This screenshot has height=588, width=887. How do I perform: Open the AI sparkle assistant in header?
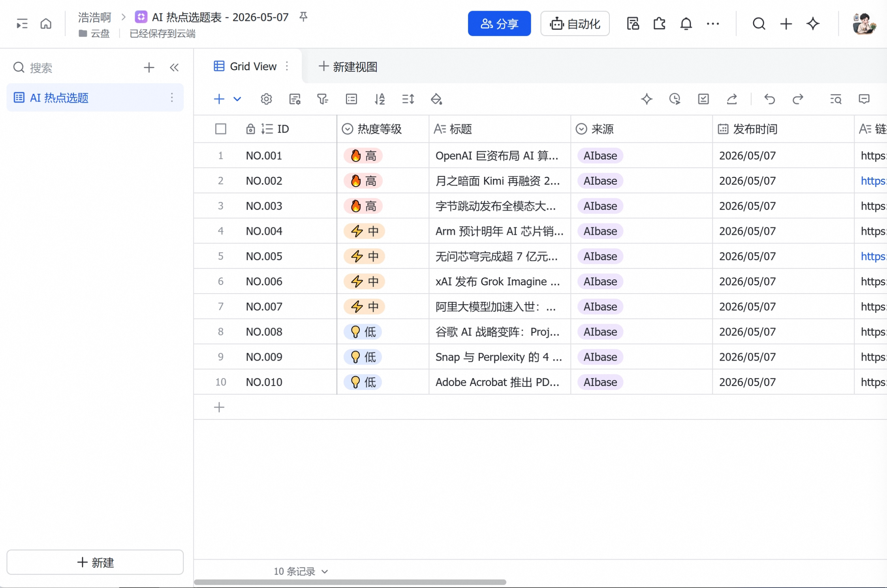click(813, 24)
